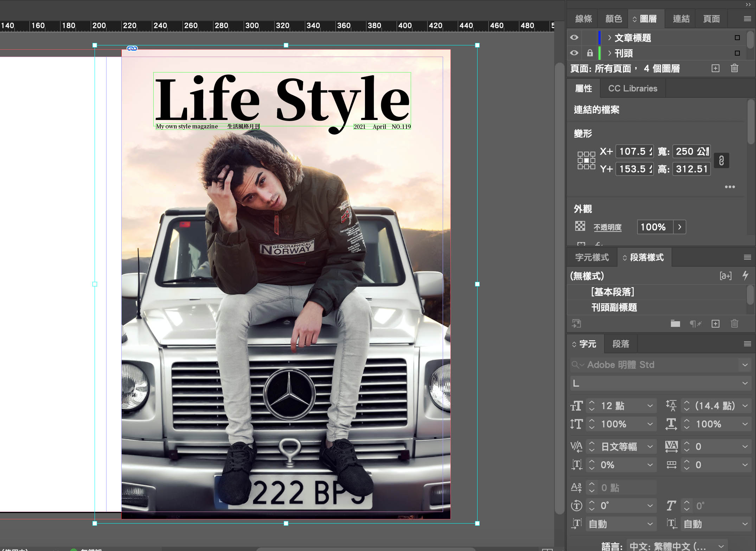Screen dimensions: 756x551
Task: Open the font size 12 點 dropdown
Action: coord(650,406)
